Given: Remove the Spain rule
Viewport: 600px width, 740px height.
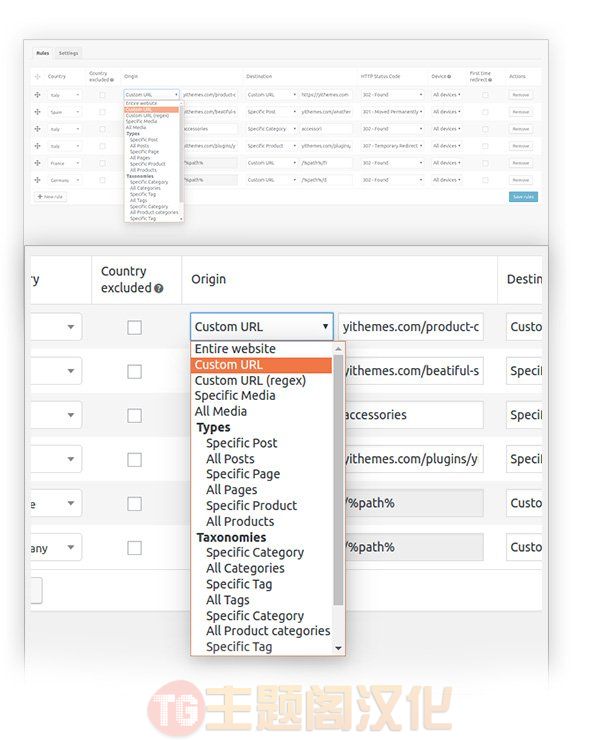Looking at the screenshot, I should [x=521, y=112].
